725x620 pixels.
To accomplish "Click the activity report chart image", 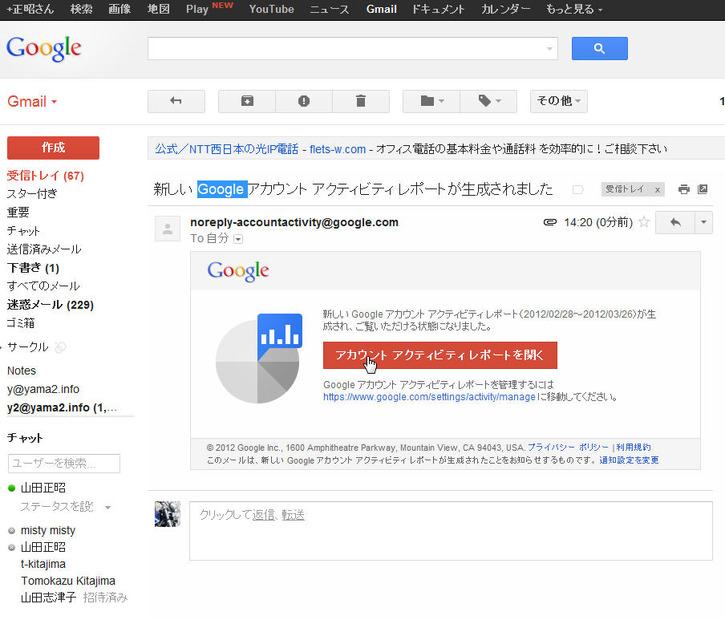I will [x=259, y=358].
